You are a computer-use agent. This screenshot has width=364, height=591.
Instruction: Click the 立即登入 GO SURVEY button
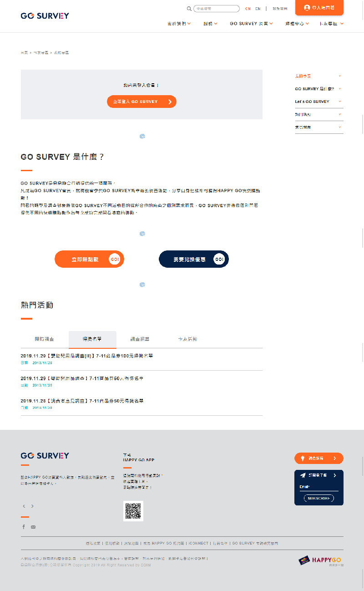tap(142, 102)
